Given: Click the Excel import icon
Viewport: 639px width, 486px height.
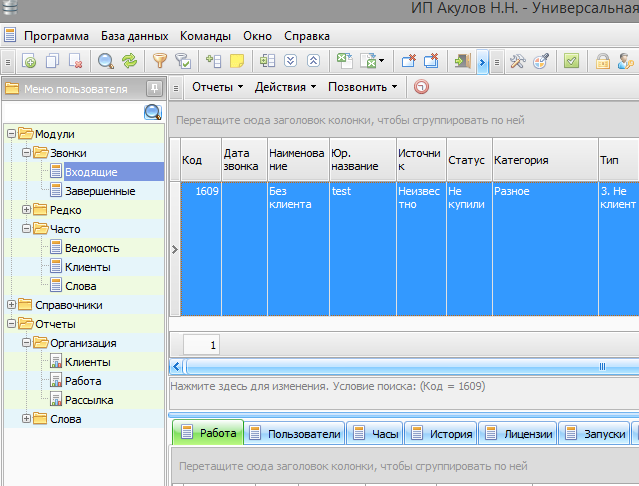Looking at the screenshot, I should coord(344,62).
